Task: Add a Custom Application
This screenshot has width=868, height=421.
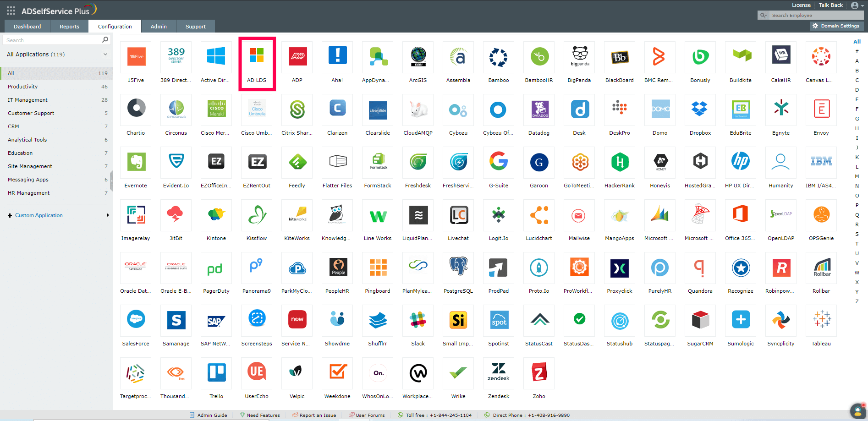Action: 39,215
